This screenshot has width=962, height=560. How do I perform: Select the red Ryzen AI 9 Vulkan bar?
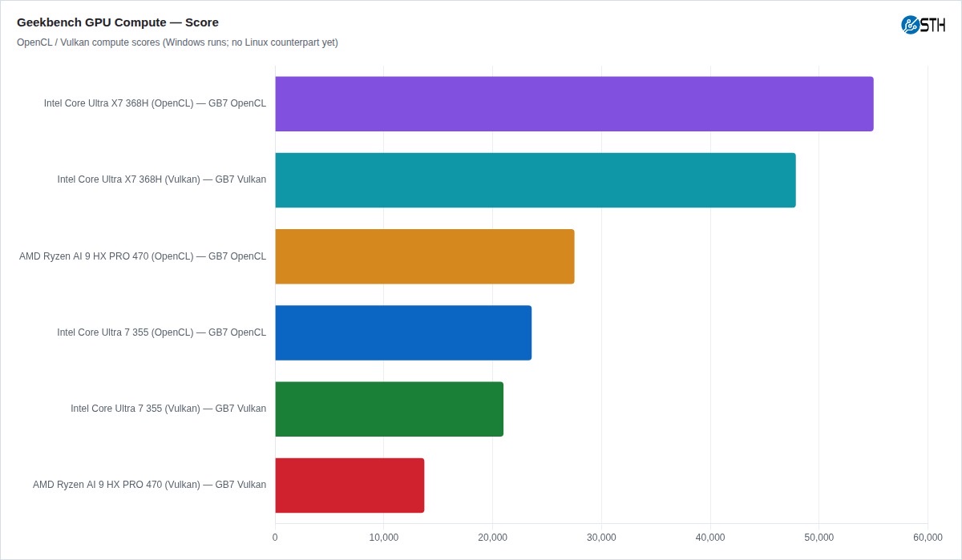pyautogui.click(x=350, y=485)
